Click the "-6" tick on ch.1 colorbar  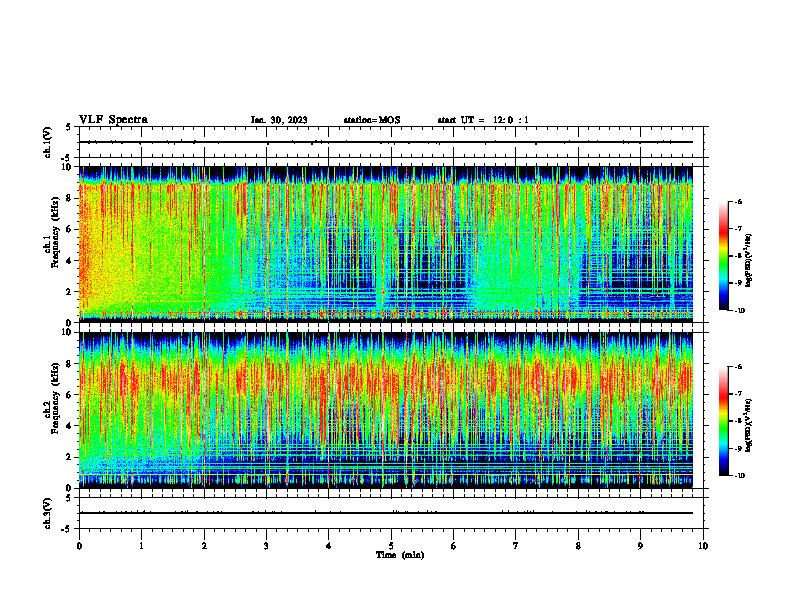click(x=738, y=201)
